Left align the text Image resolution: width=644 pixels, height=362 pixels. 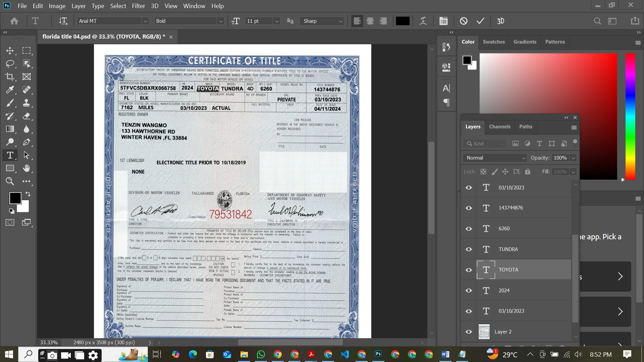pos(357,21)
